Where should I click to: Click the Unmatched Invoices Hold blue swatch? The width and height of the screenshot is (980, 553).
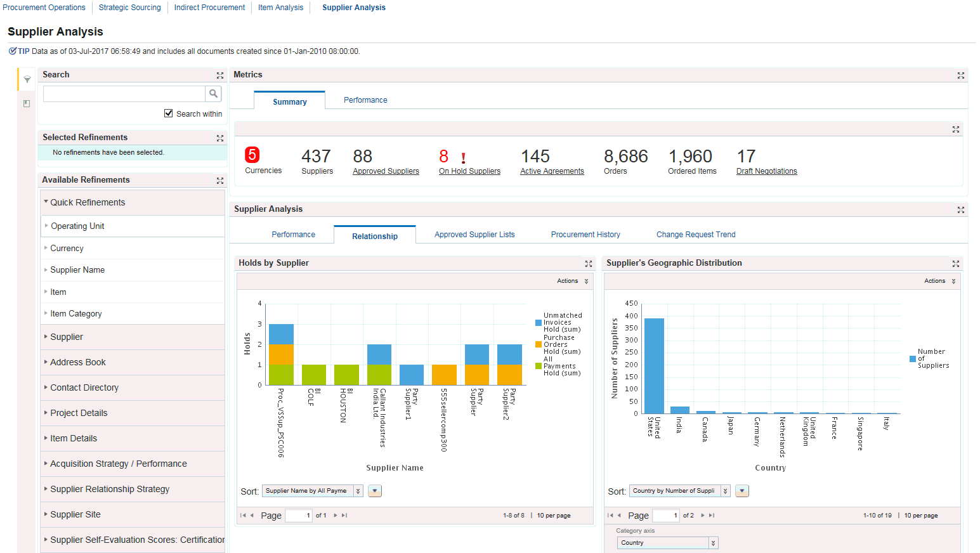539,323
